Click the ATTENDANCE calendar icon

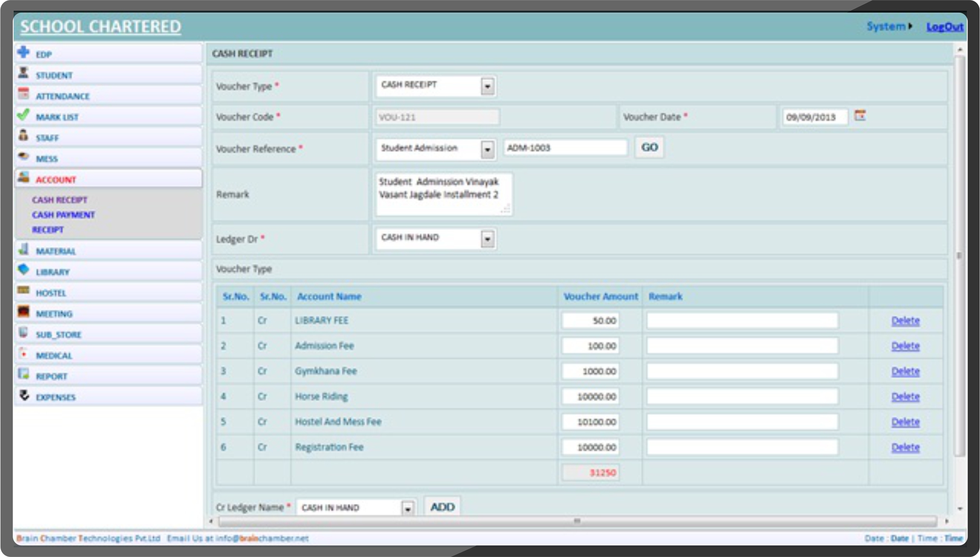[23, 93]
